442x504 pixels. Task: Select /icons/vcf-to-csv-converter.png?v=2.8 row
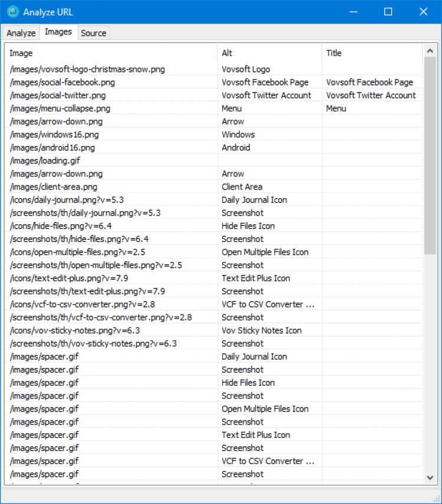tap(214, 304)
